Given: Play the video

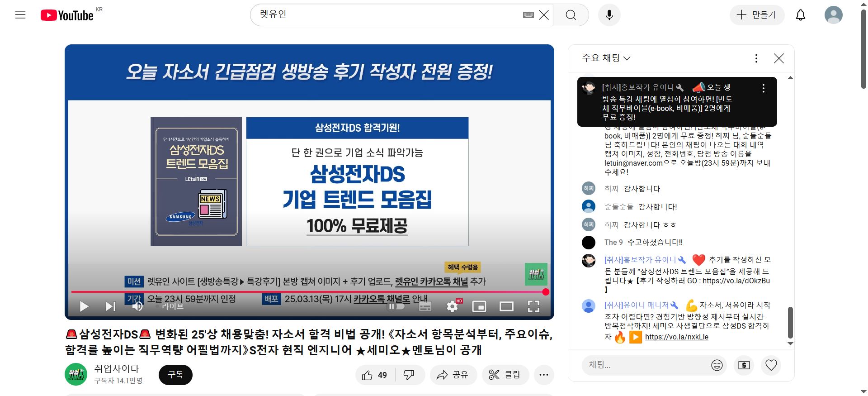Looking at the screenshot, I should pyautogui.click(x=84, y=306).
